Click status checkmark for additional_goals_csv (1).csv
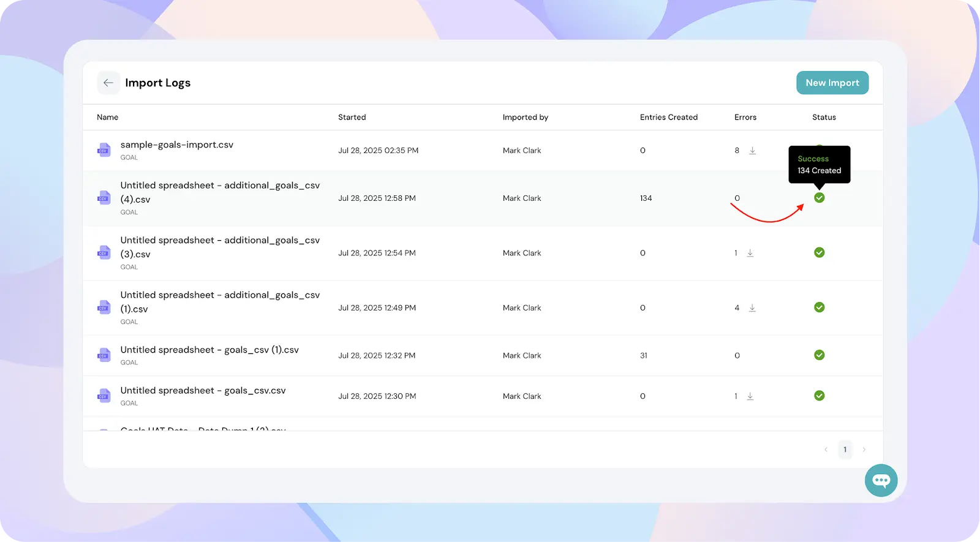This screenshot has width=980, height=542. (x=819, y=307)
